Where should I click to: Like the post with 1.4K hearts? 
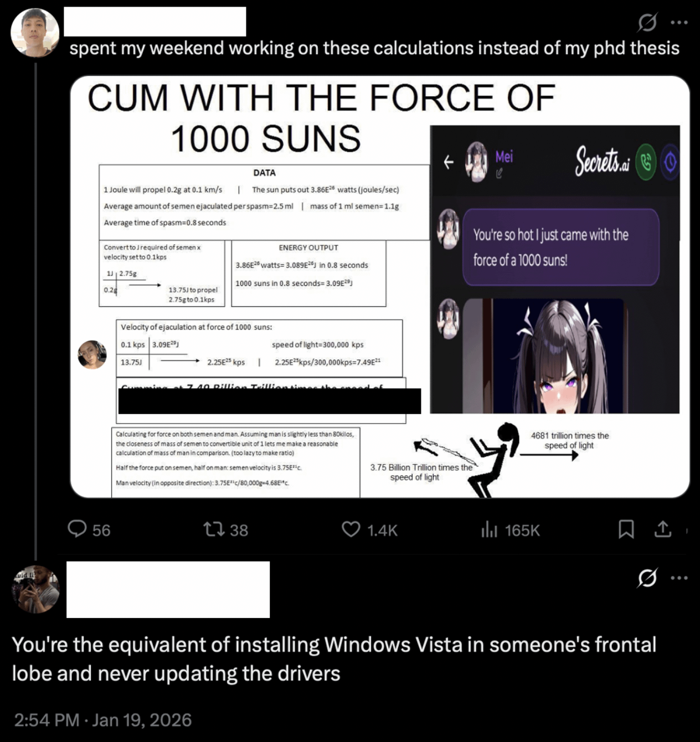(x=351, y=529)
